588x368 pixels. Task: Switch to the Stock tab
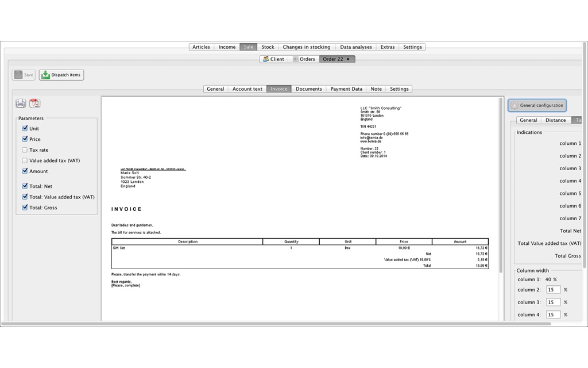point(268,47)
